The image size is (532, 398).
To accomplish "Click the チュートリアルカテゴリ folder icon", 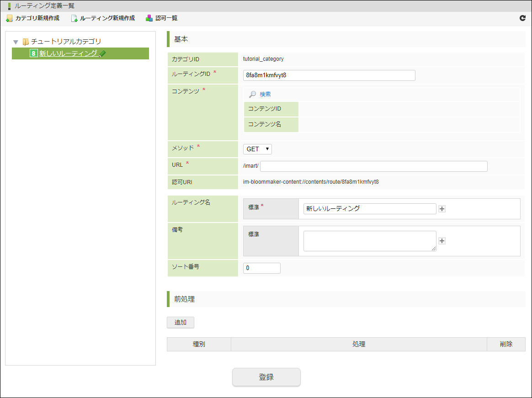I will 26,42.
